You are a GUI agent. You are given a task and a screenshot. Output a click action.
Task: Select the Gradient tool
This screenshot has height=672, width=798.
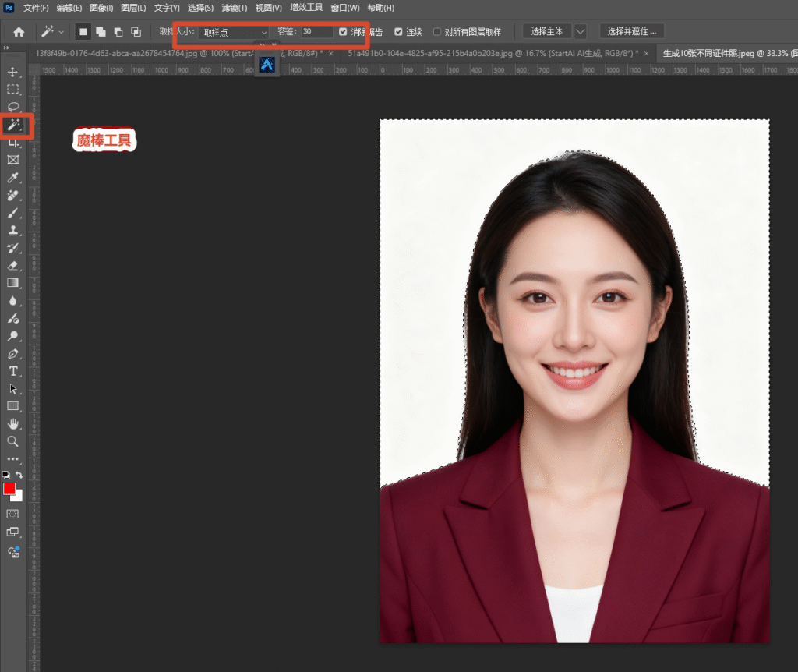pos(12,283)
